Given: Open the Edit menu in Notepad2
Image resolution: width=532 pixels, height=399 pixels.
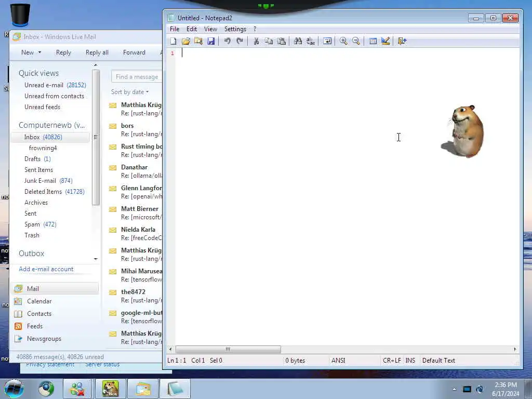Looking at the screenshot, I should click(192, 29).
